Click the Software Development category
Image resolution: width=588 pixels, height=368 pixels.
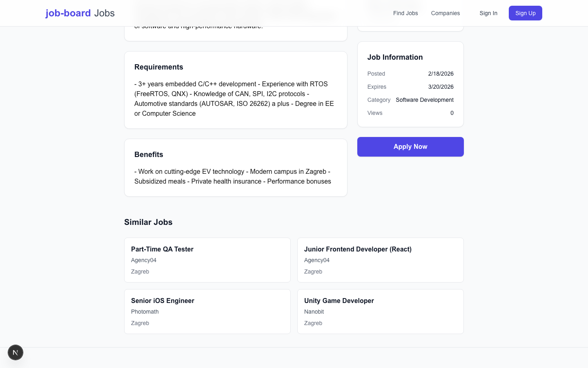425,100
